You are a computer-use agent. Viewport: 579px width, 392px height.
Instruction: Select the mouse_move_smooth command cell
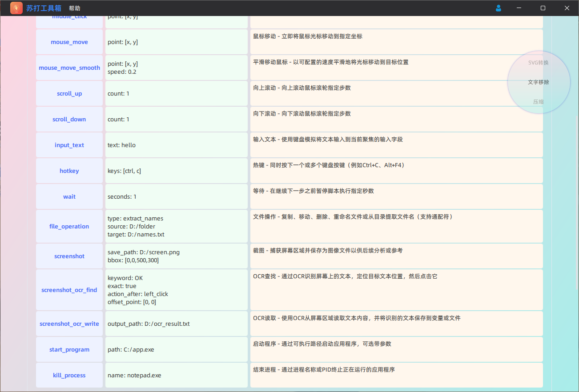(x=69, y=68)
